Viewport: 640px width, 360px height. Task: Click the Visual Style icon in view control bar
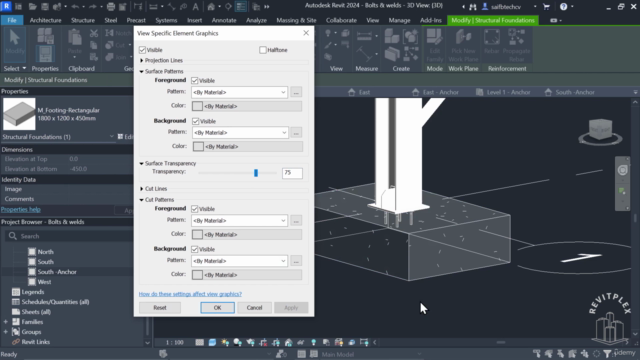tap(212, 342)
